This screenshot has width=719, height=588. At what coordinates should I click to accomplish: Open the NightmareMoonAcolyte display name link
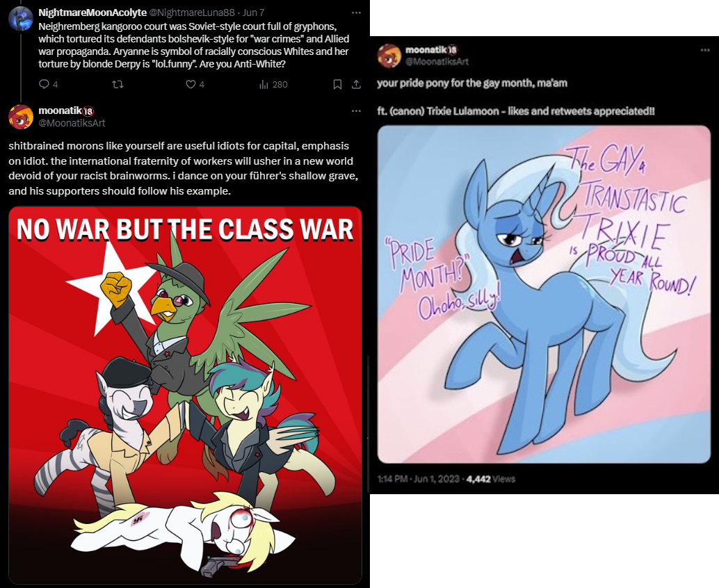tap(92, 13)
